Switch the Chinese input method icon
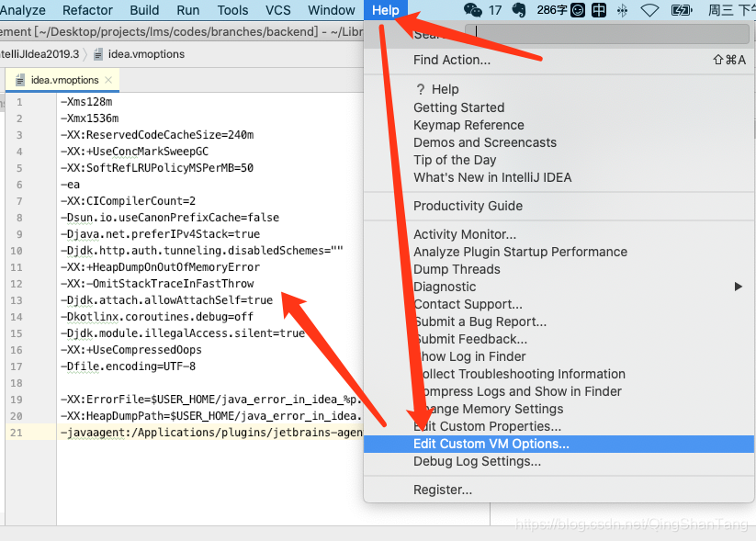Screen dimensions: 756x541 (x=599, y=9)
